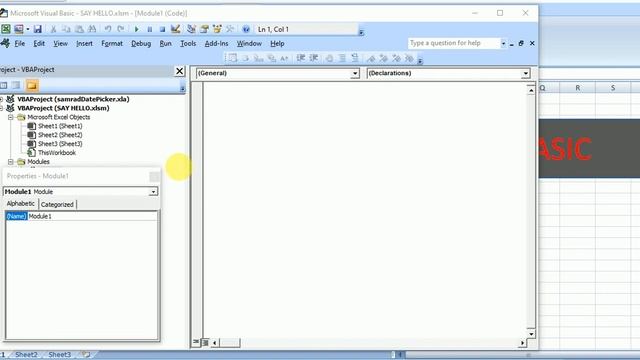
Task: Open the Project Explorer toolbar icon
Action: click(x=191, y=29)
